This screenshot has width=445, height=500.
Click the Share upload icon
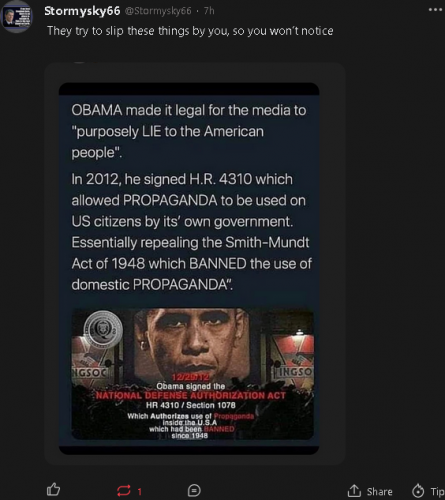click(354, 491)
